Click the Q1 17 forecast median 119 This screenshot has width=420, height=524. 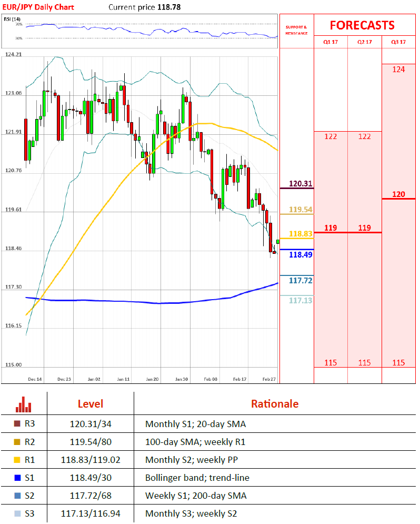[331, 228]
